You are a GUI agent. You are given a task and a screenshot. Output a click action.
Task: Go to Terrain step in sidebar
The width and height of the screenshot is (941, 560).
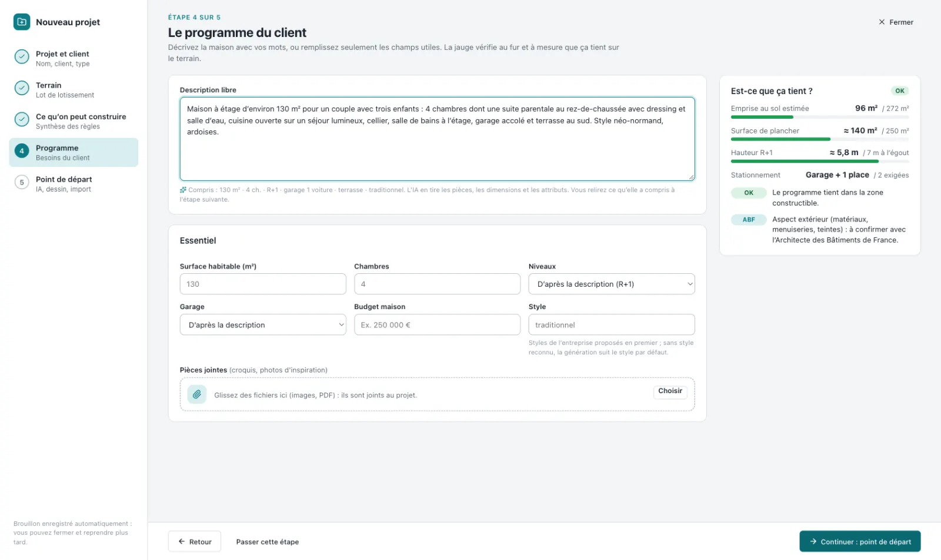pyautogui.click(x=74, y=89)
